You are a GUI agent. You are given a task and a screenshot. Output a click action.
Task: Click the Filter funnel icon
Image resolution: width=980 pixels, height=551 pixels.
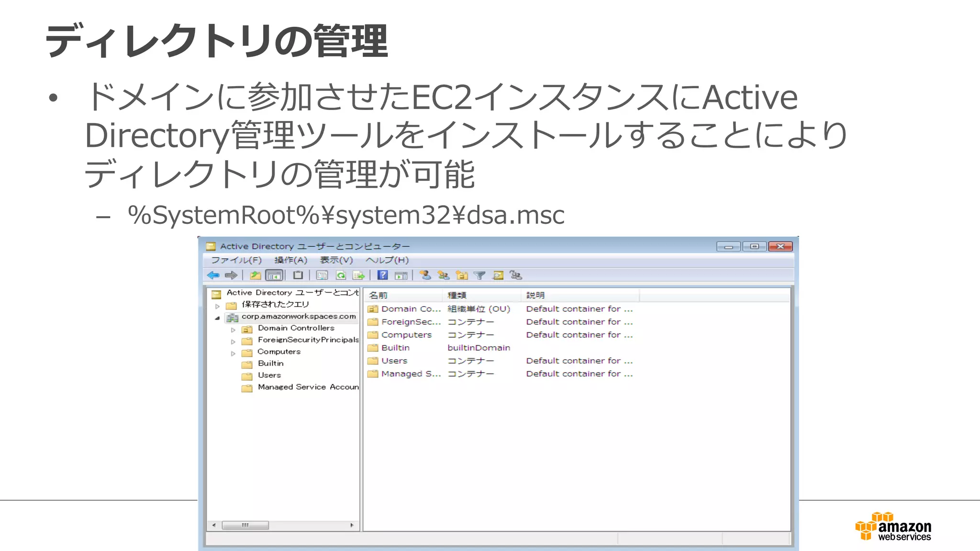[479, 275]
